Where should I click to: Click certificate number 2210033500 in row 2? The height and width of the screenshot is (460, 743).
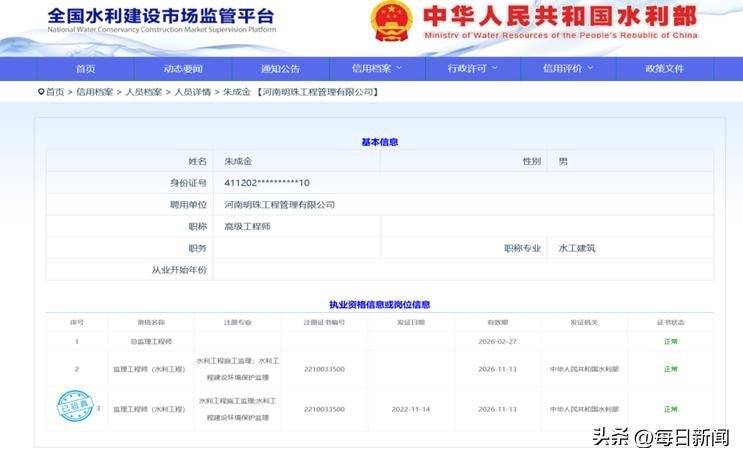coord(324,369)
